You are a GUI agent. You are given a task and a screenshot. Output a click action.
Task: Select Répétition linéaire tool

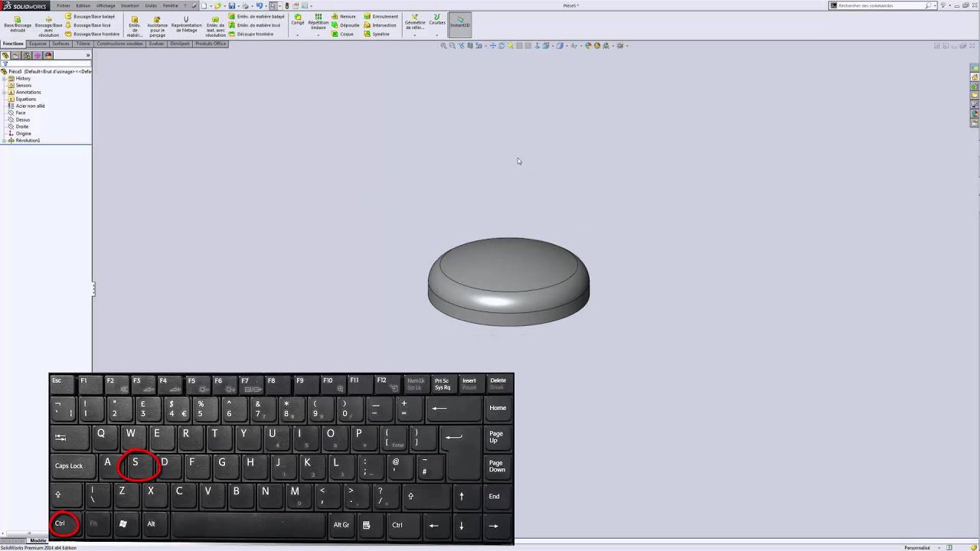coord(318,21)
